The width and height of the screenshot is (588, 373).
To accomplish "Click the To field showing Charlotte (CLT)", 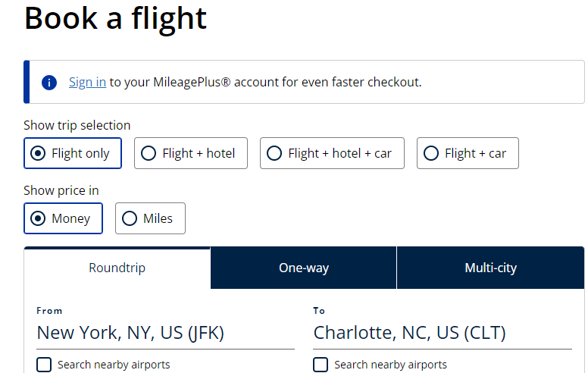I will click(442, 333).
